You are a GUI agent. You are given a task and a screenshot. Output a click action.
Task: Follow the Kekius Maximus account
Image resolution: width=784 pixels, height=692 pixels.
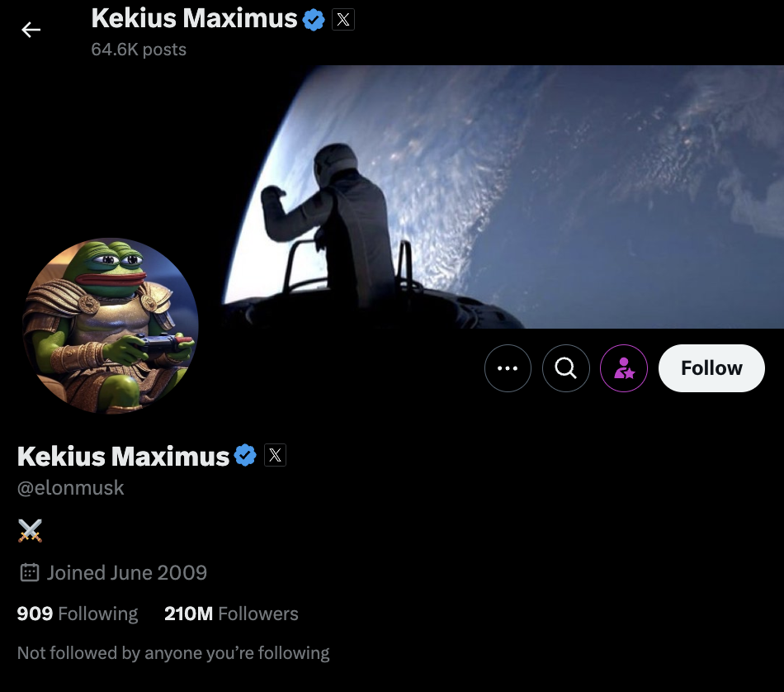tap(711, 368)
